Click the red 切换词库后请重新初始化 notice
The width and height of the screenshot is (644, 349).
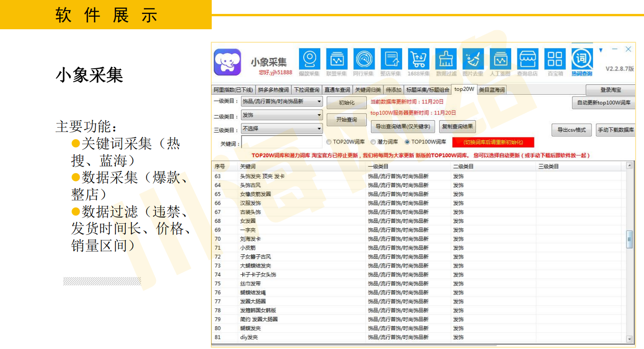493,142
